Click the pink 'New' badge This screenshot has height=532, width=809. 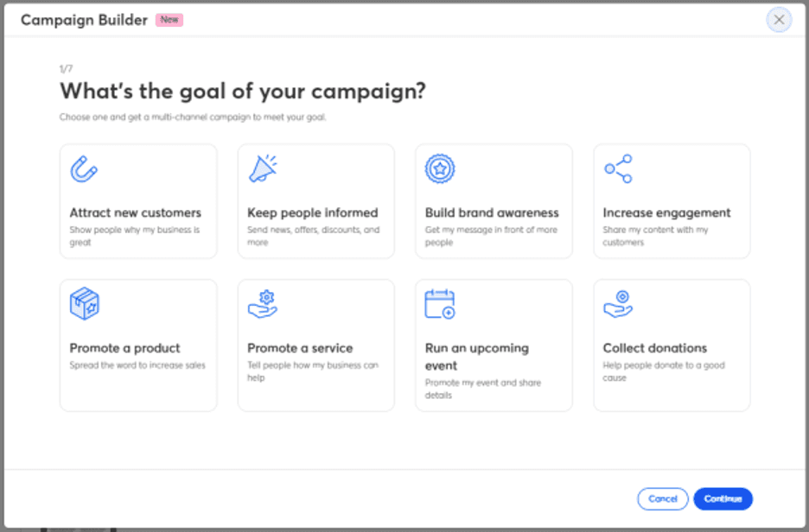(x=169, y=20)
